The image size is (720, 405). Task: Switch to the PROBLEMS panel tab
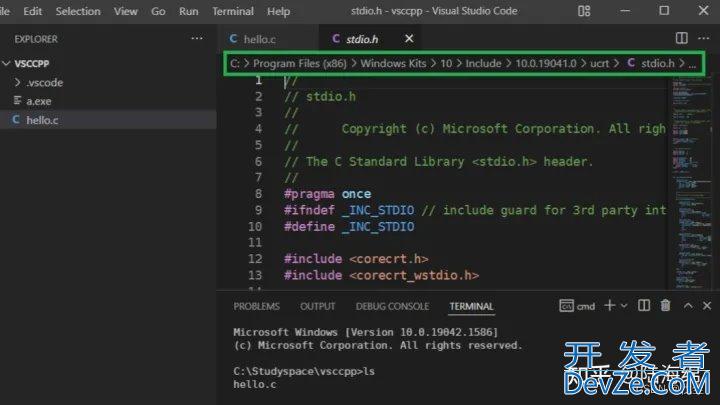click(x=256, y=306)
